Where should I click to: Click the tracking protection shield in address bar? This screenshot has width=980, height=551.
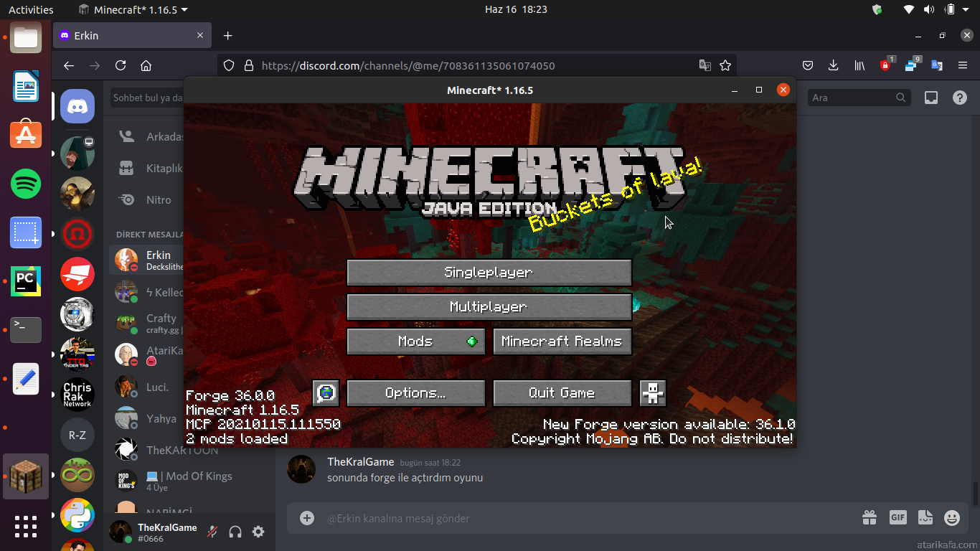pos(229,65)
